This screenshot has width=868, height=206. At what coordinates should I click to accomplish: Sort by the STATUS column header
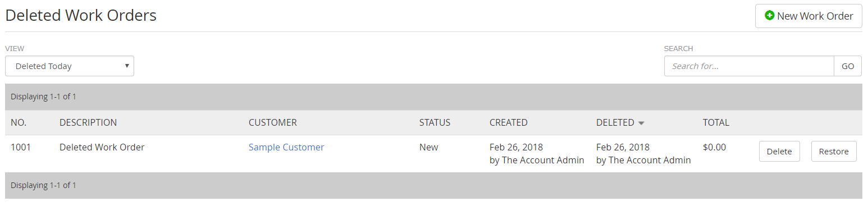[435, 122]
